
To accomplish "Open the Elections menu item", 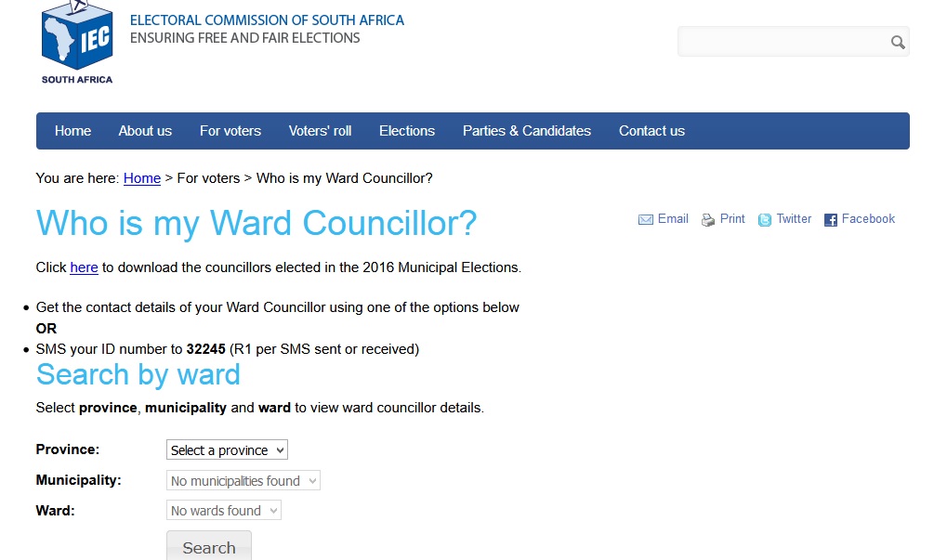I will 407,131.
